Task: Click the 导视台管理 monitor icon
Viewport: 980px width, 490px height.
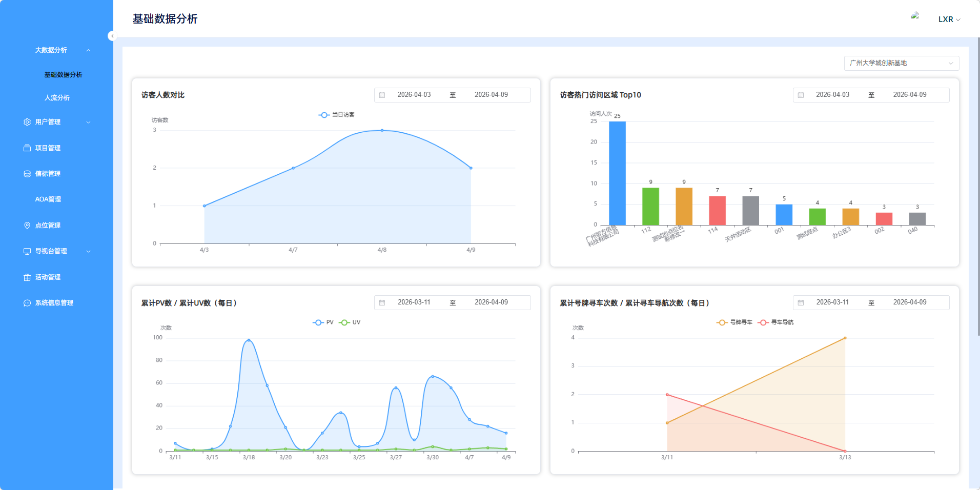Action: [x=27, y=251]
